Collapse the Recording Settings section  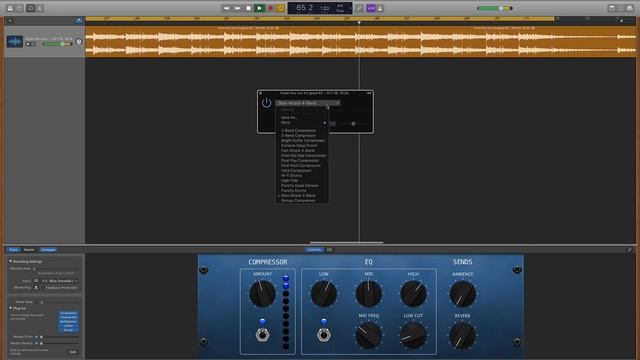[x=11, y=261]
